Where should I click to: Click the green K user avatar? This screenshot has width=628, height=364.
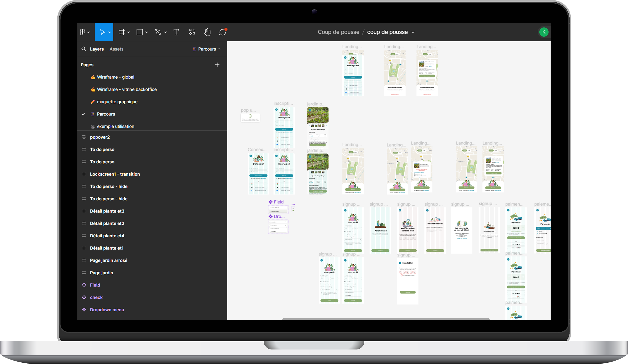pyautogui.click(x=544, y=32)
